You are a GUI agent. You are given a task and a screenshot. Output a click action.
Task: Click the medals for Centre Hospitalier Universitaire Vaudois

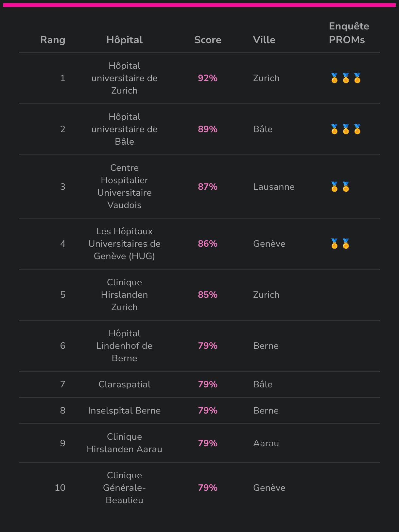[x=340, y=187]
